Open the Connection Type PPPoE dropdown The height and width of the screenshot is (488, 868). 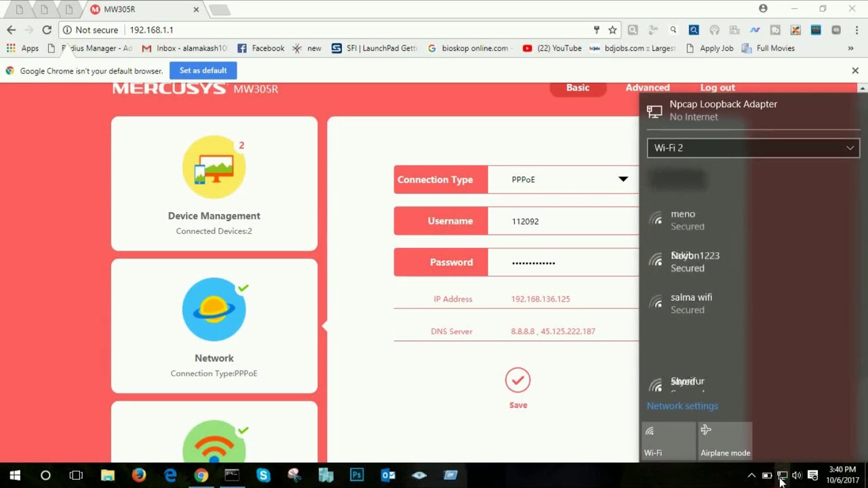coord(563,180)
